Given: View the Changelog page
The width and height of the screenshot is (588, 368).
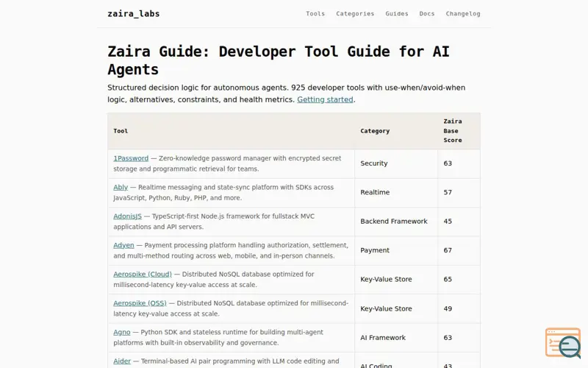Looking at the screenshot, I should tap(463, 13).
